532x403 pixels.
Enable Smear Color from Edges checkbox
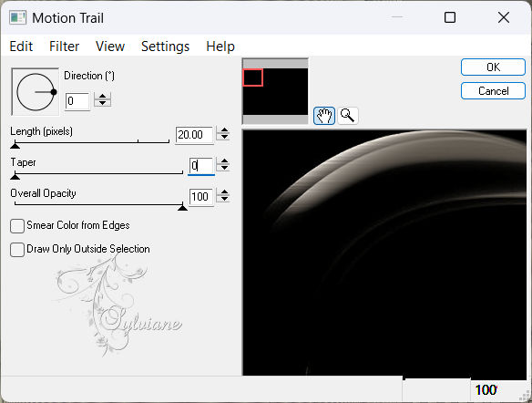coord(17,226)
